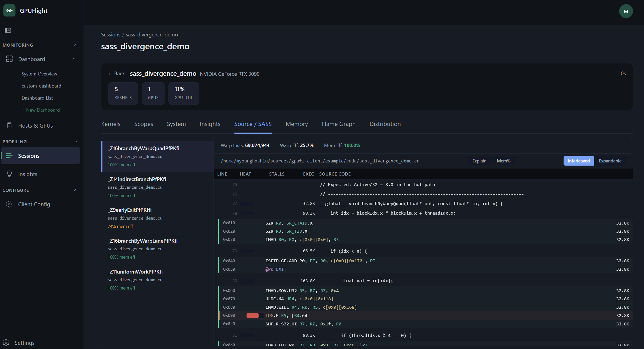
Task: Open System Overview dashboard
Action: click(39, 74)
